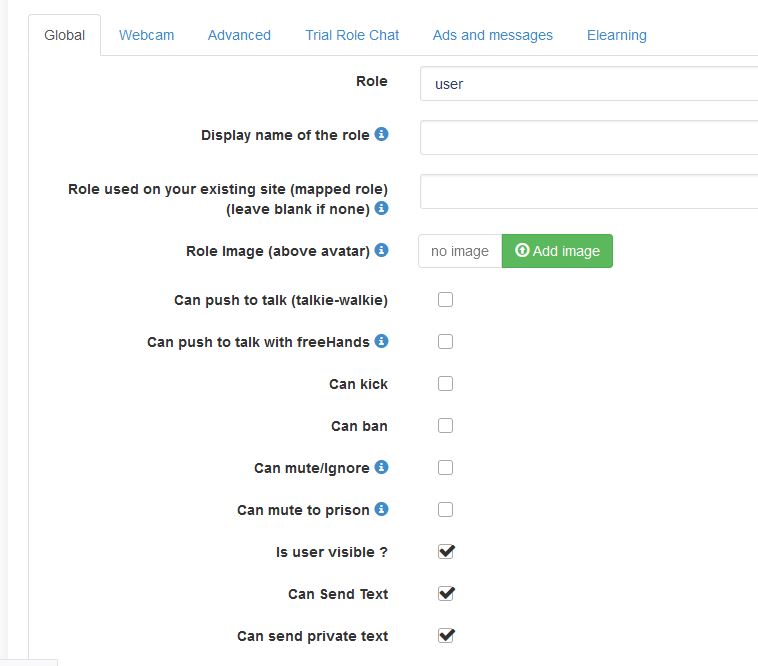The height and width of the screenshot is (666, 758).
Task: Tick the Can kick checkbox
Action: coord(446,383)
